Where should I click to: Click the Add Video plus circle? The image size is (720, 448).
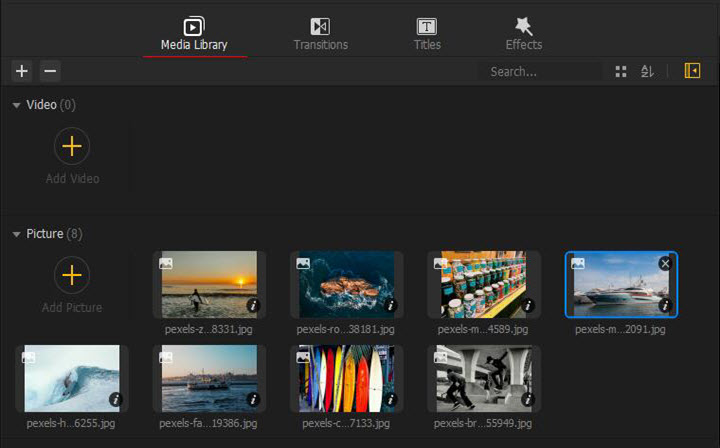tap(72, 146)
